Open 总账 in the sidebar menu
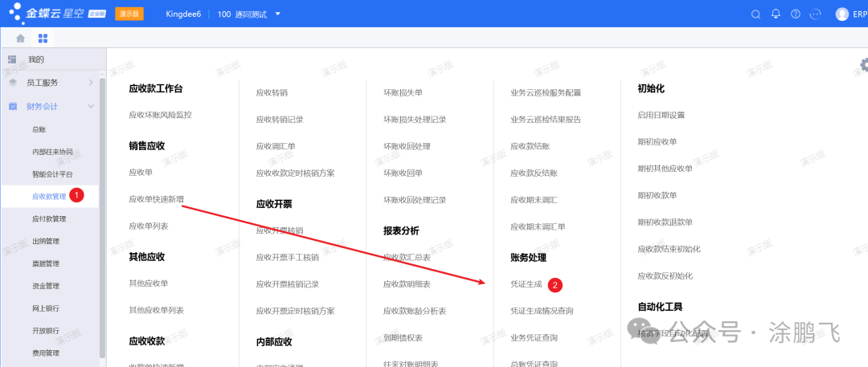Screen dimensions: 868x367 pyautogui.click(x=39, y=128)
